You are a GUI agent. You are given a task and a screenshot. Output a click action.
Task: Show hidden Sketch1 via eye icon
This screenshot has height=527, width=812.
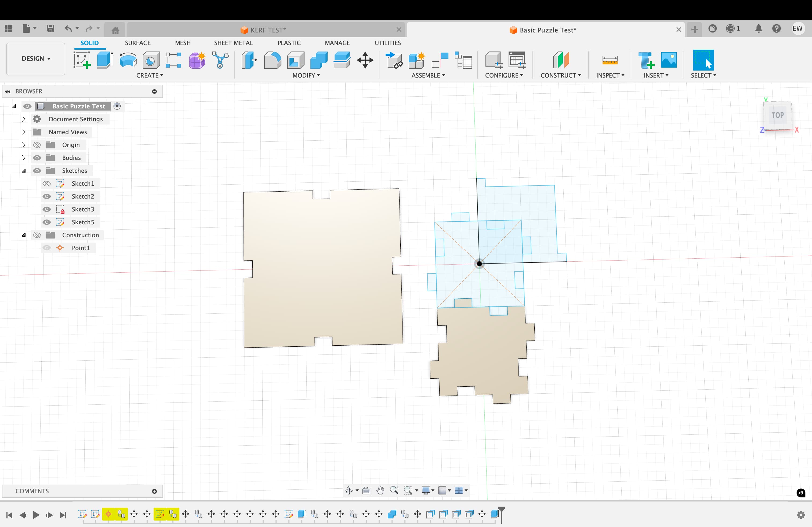tap(46, 184)
